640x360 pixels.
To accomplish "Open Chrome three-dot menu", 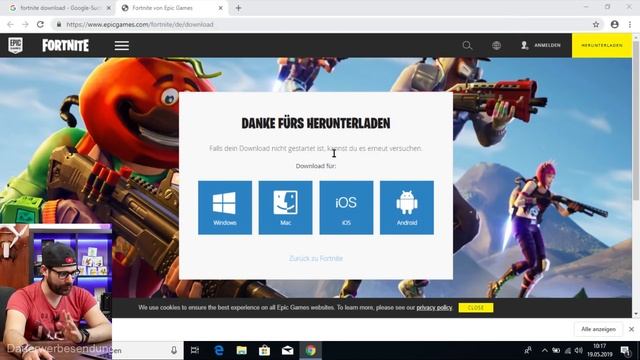I will point(630,24).
